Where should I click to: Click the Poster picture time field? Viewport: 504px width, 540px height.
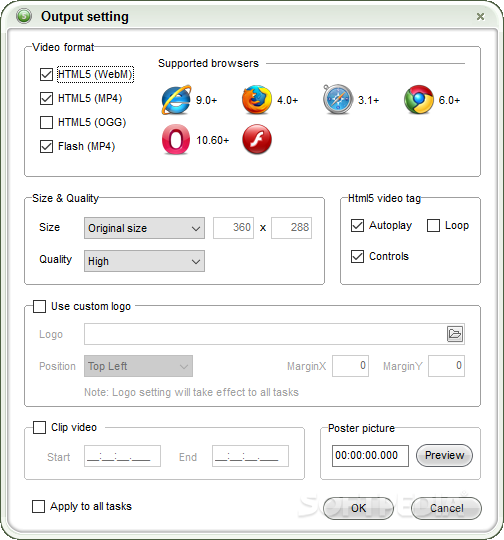(370, 456)
